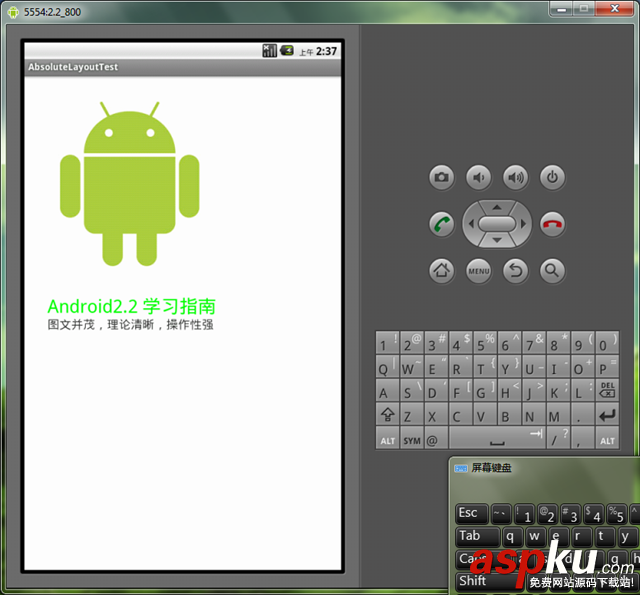
Task: Click the emulator camera button
Action: click(441, 178)
